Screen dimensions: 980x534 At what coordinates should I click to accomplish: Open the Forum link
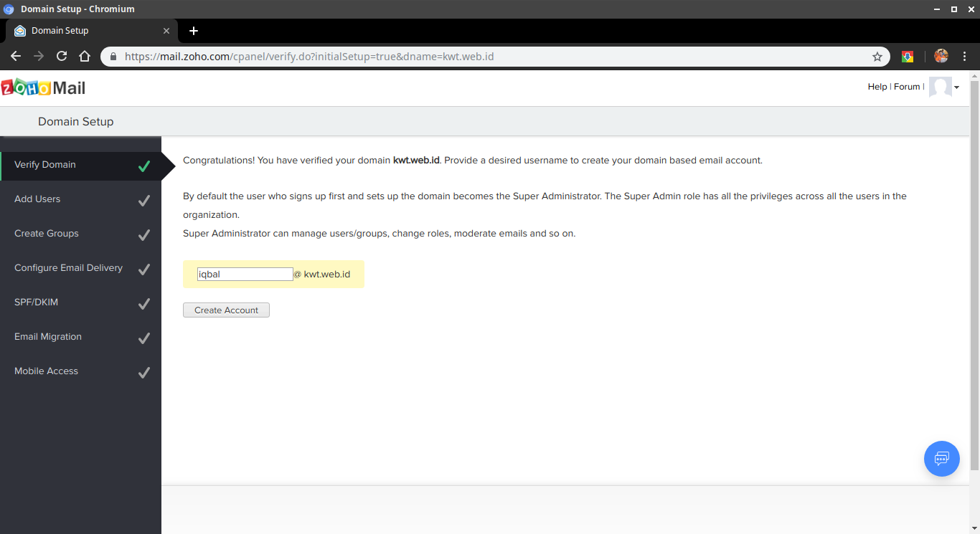point(907,86)
